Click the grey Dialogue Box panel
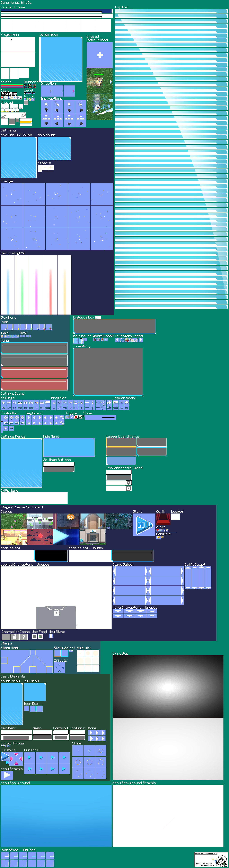Screen dimensions: 229x868 click(x=115, y=326)
